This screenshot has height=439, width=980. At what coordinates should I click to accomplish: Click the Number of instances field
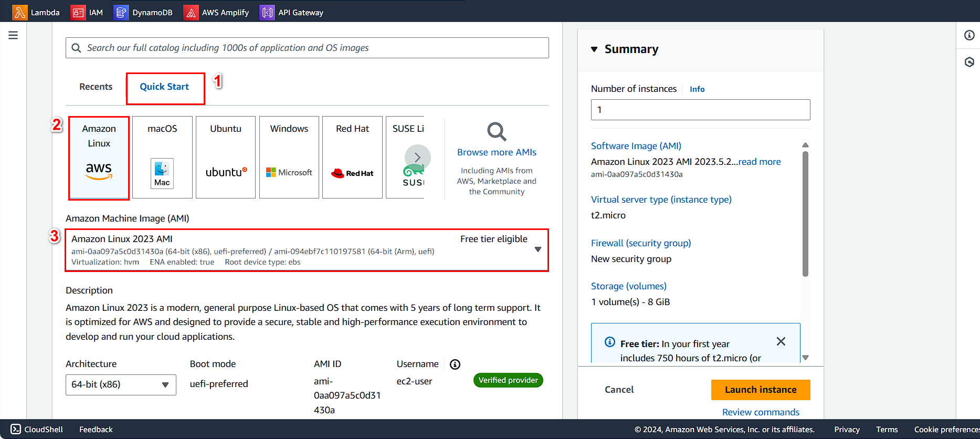tap(700, 110)
